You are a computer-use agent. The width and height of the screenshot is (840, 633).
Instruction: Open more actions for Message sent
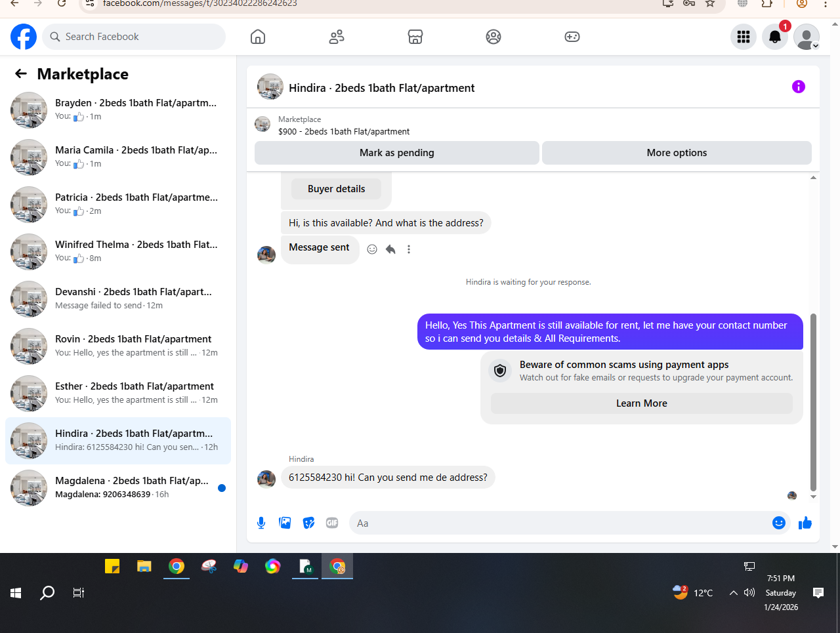[409, 249]
